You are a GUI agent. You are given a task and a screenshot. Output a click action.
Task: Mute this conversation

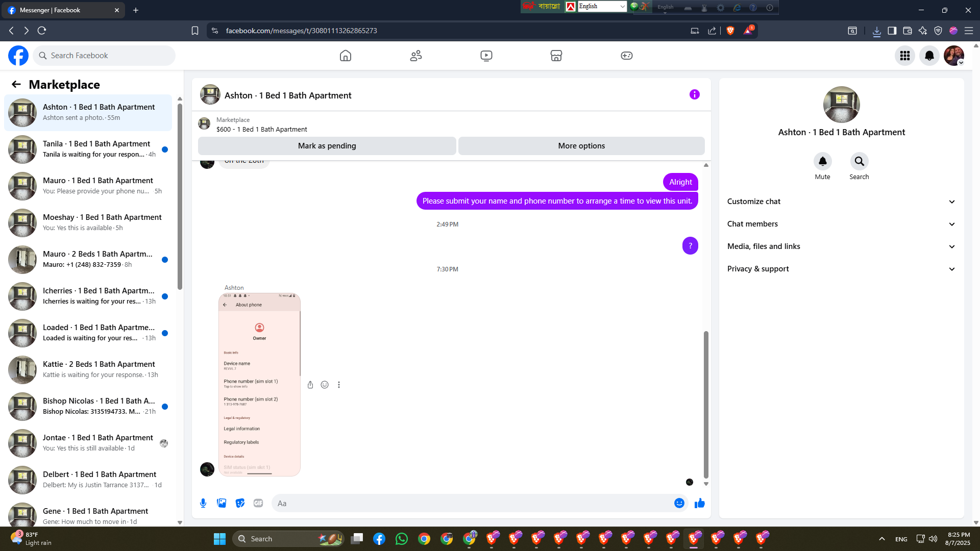pos(822,161)
